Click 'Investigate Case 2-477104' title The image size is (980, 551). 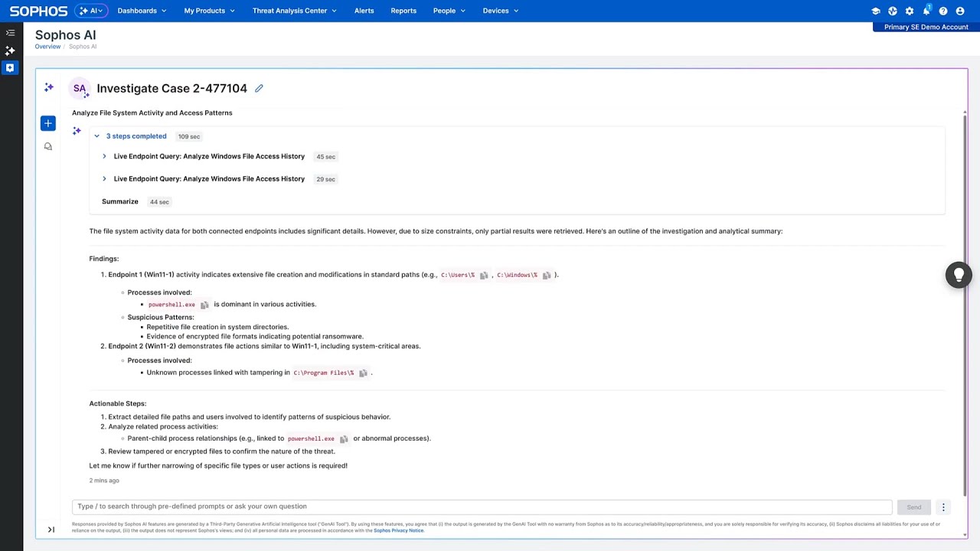click(171, 89)
